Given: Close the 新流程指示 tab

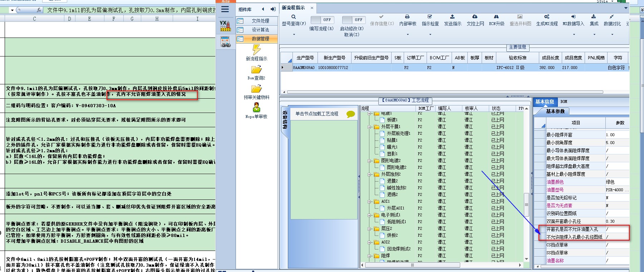Looking at the screenshot, I should pos(312,8).
